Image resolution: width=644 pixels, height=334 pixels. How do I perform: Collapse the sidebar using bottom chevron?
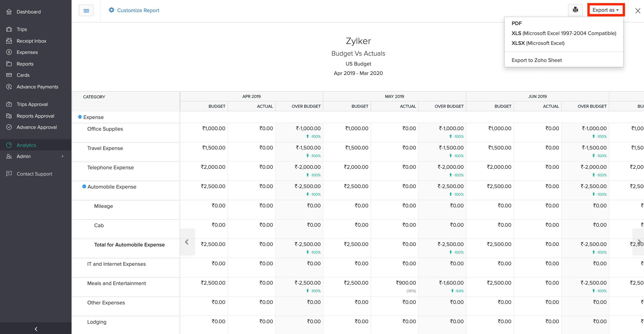(x=36, y=329)
